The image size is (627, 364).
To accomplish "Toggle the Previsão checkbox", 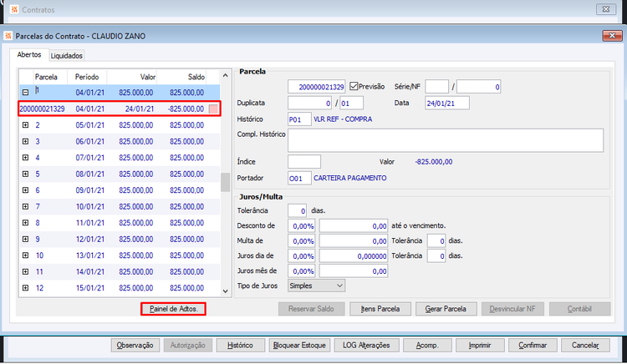I will pos(354,86).
